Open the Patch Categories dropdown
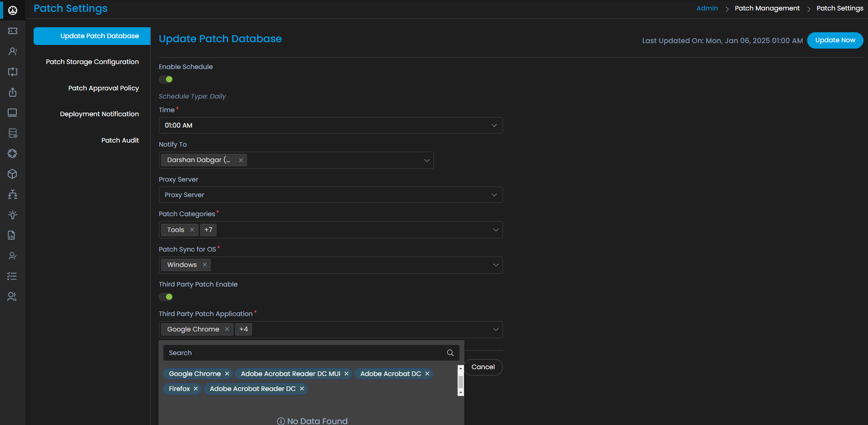This screenshot has height=425, width=868. pos(495,230)
